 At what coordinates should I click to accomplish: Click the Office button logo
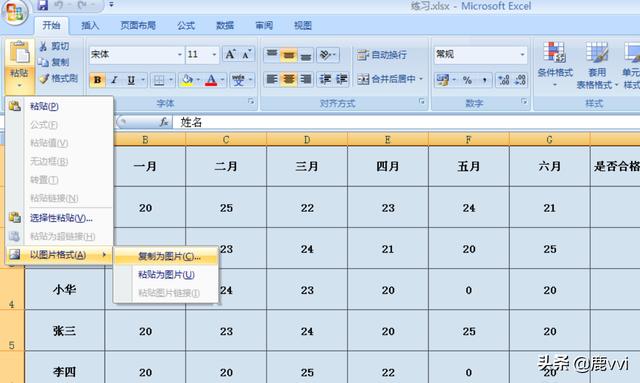coord(15,12)
